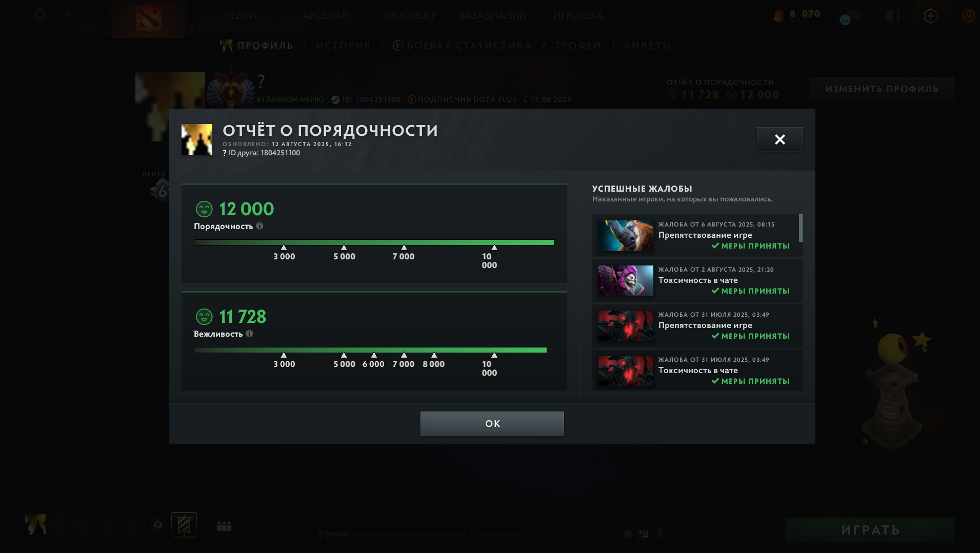Viewport: 980px width, 553px height.
Task: Click the green Играть button
Action: (870, 530)
